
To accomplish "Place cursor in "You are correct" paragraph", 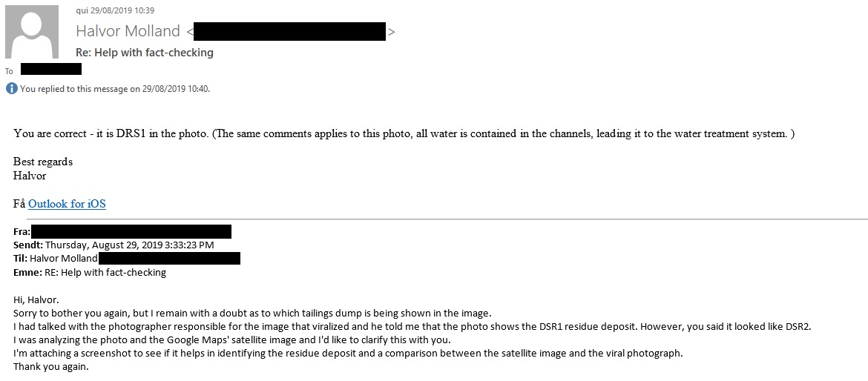I will 404,134.
